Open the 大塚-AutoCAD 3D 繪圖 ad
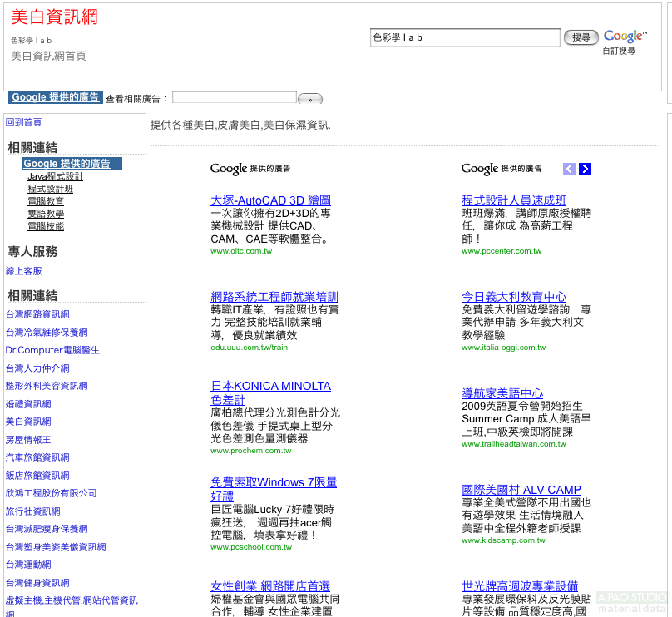The height and width of the screenshot is (617, 672). tap(270, 200)
